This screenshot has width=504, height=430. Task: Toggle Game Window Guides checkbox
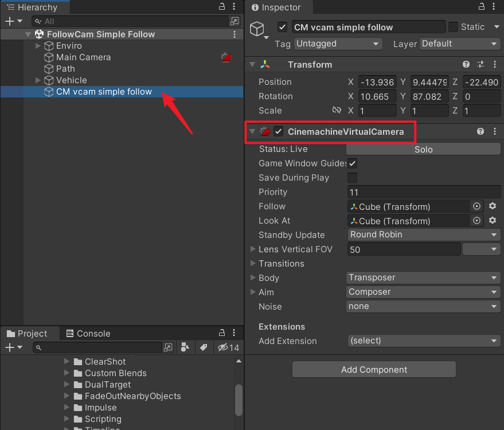pos(352,163)
